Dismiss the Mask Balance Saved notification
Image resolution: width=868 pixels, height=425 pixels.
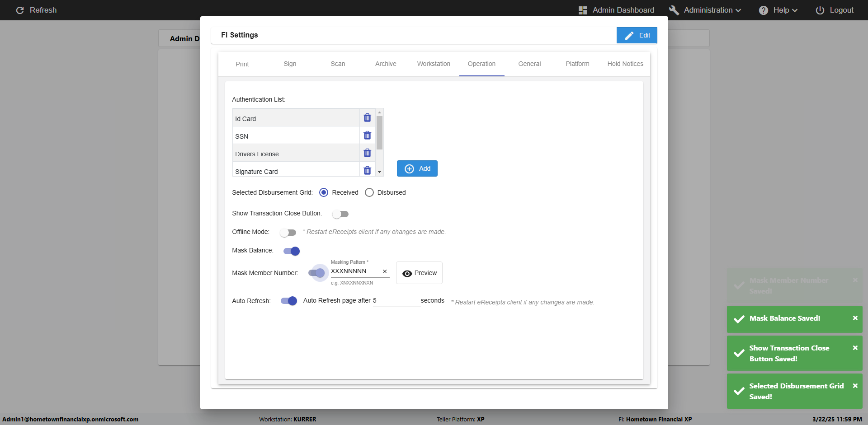tap(855, 318)
